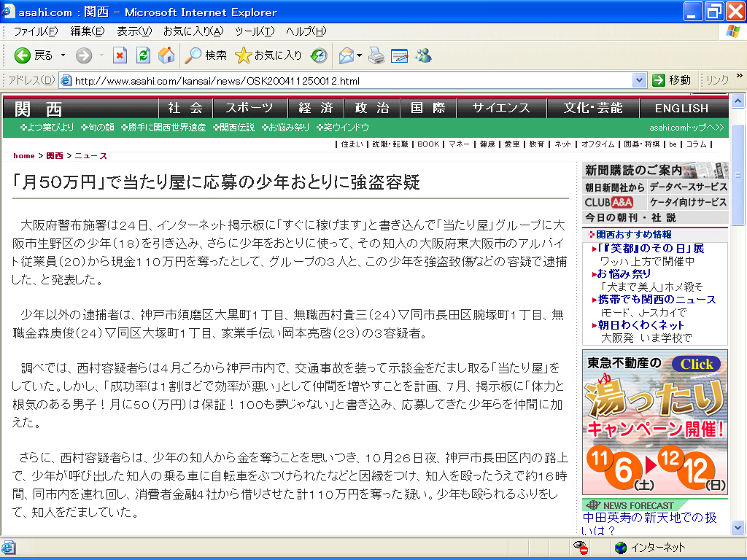This screenshot has width=747, height=560.
Task: Click the Back (戻る) button
Action: (x=34, y=55)
